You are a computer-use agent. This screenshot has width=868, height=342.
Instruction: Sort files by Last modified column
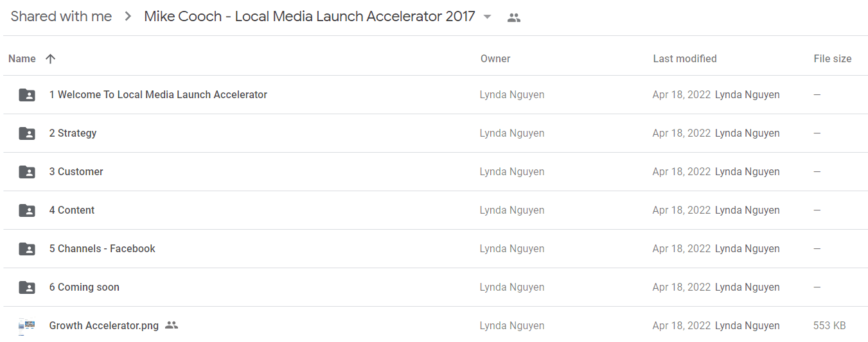tap(685, 58)
